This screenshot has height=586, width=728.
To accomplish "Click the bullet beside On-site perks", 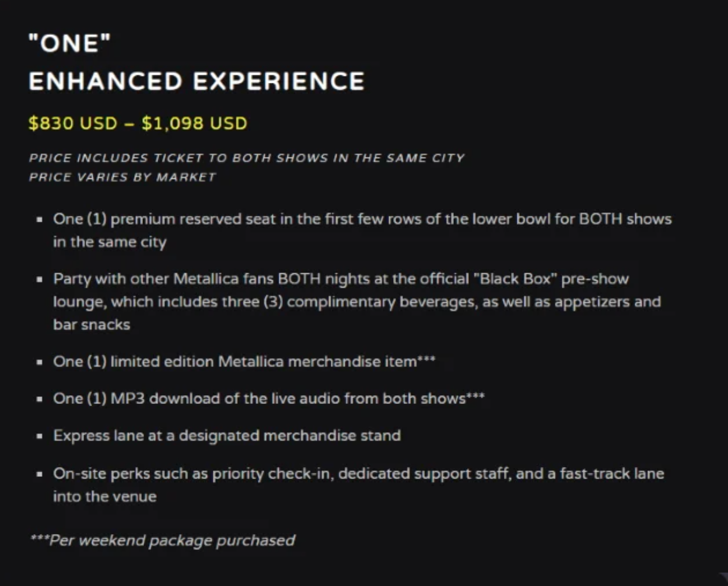I will pos(39,473).
